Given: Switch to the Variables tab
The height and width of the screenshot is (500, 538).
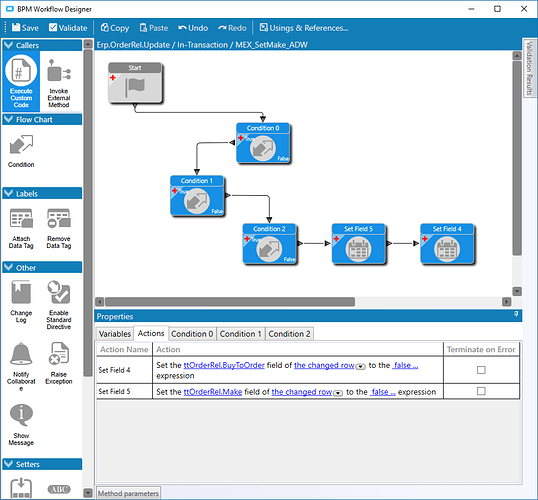Looking at the screenshot, I should [x=115, y=334].
